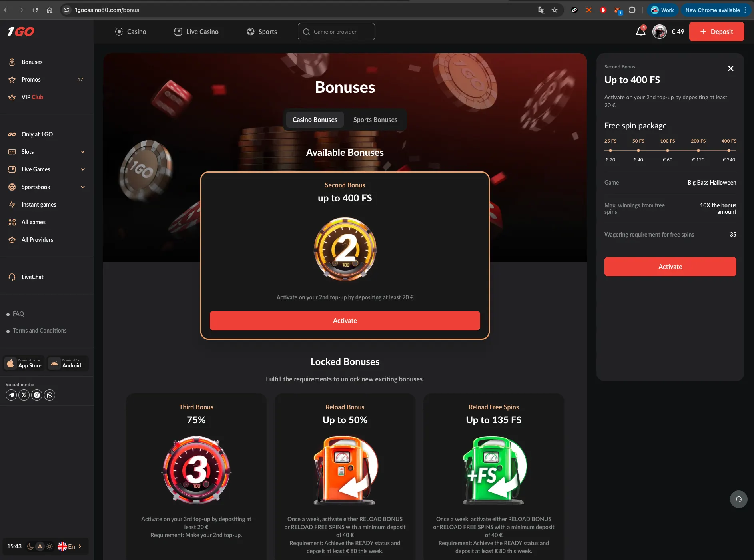Screen dimensions: 754x560
Task: Open the Chrome extensions puzzle icon
Action: pyautogui.click(x=632, y=10)
